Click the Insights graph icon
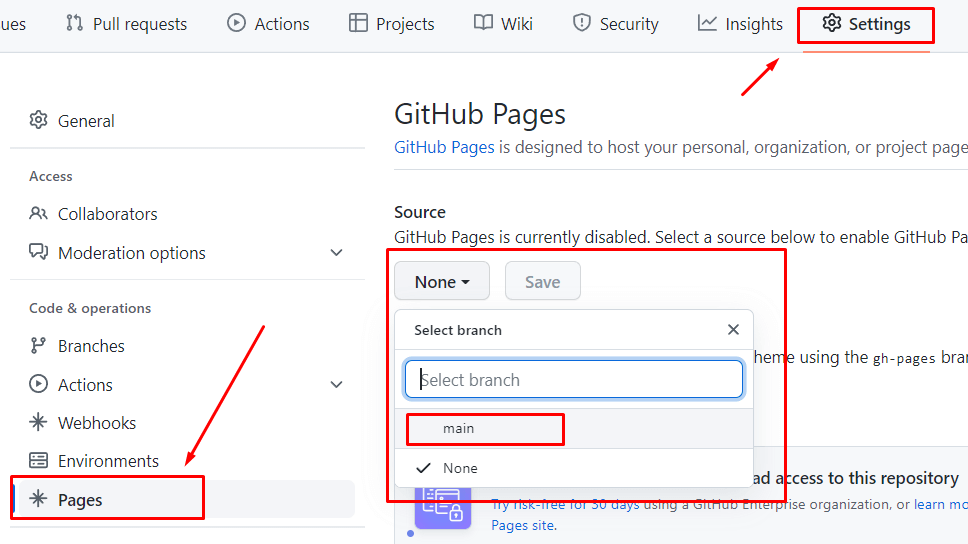 tap(707, 23)
